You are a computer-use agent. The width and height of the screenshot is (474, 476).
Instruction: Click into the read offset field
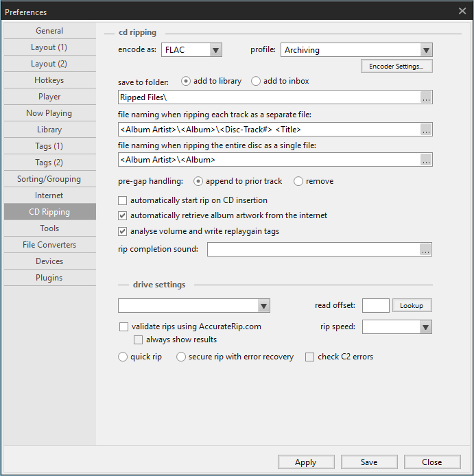coord(376,306)
